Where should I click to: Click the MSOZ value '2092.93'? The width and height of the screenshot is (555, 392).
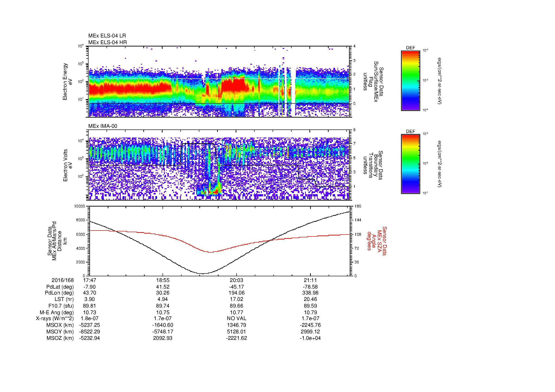click(x=163, y=338)
